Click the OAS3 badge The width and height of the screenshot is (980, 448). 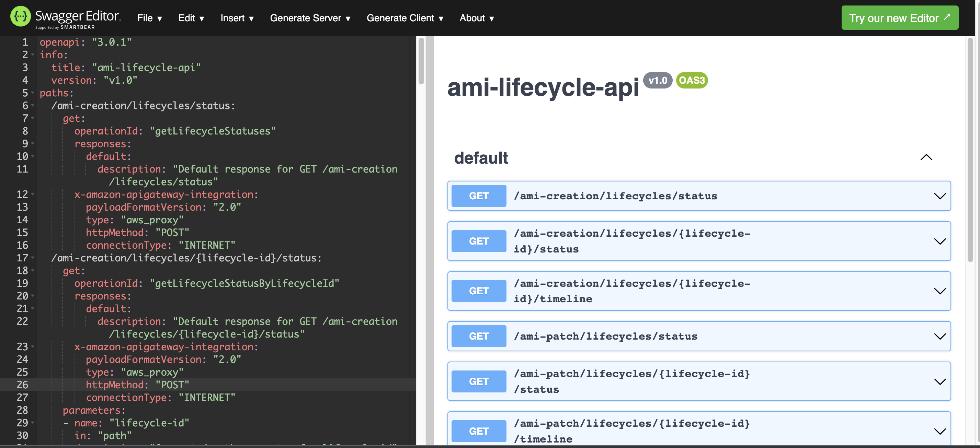point(692,80)
